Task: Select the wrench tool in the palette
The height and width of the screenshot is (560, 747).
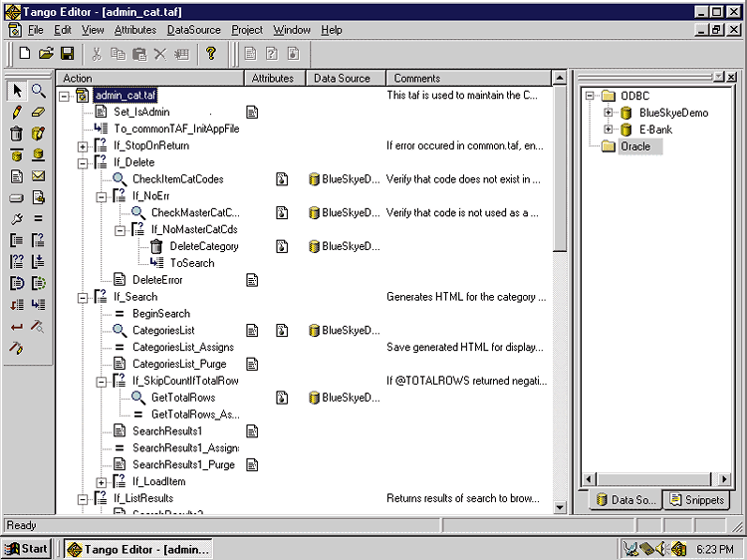Action: pos(17,219)
